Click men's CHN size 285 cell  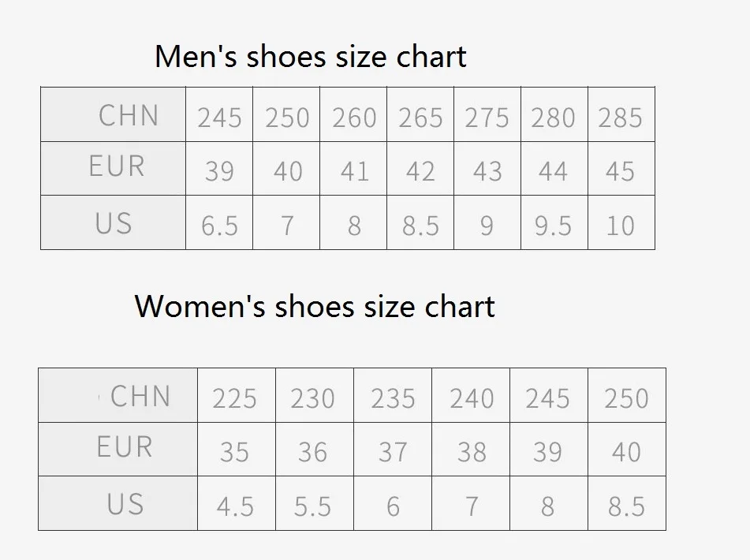[621, 114]
